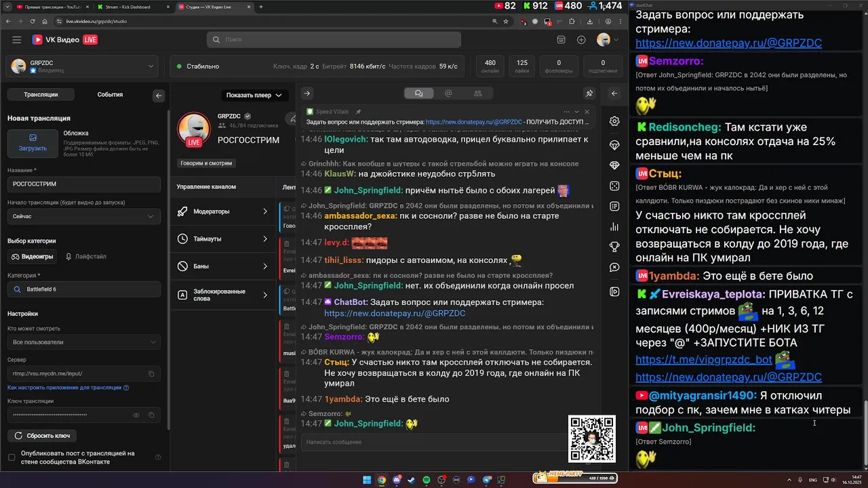Check Опубликовать пост с трансляцией checkbox

pos(12,457)
